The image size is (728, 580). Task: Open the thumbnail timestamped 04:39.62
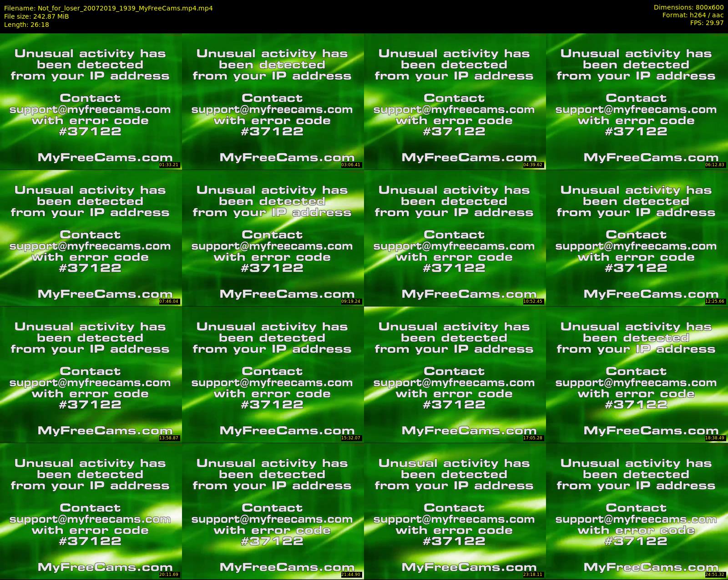(x=455, y=101)
